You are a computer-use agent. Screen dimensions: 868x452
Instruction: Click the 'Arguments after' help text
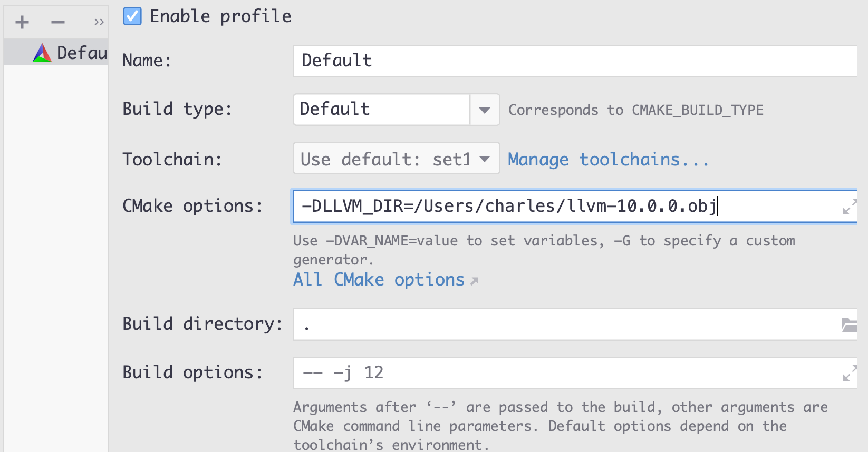click(561, 426)
